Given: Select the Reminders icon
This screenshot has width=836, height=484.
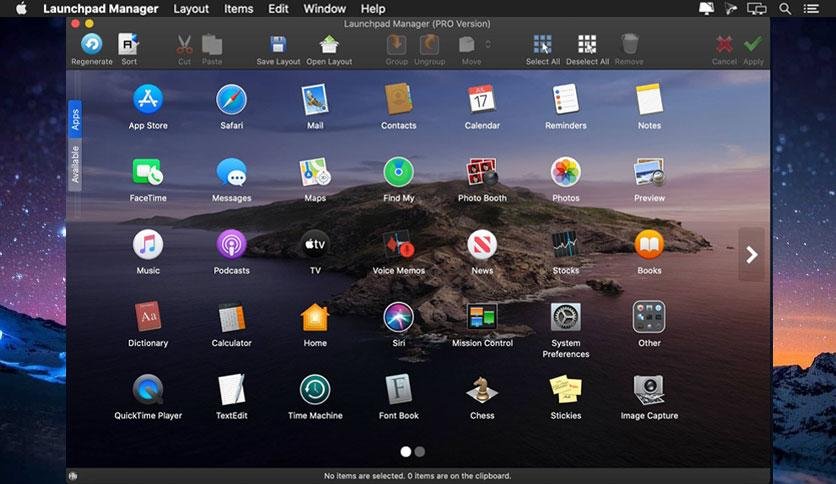Looking at the screenshot, I should [x=566, y=100].
